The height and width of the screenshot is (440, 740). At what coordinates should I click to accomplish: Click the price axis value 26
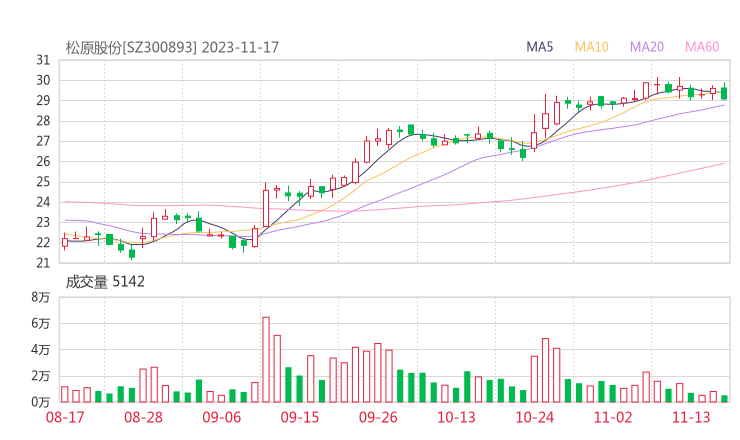[x=43, y=161]
